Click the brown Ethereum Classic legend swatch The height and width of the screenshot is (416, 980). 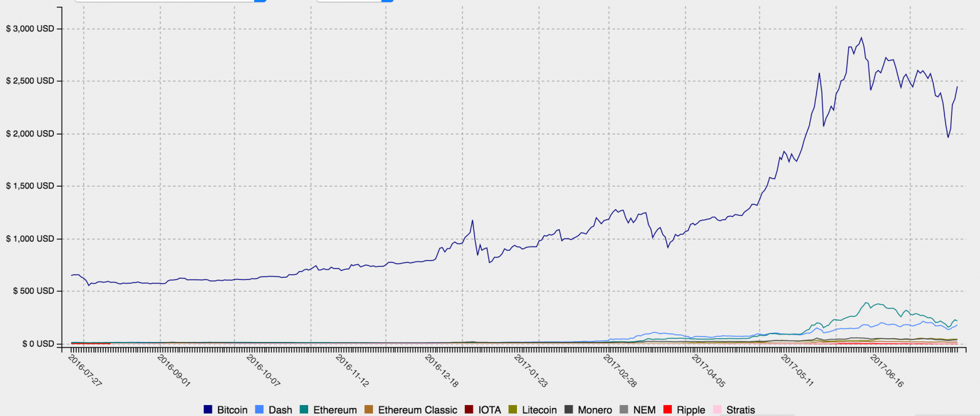369,409
